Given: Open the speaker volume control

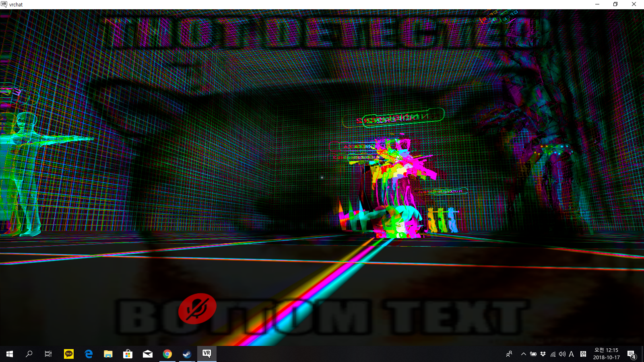Looking at the screenshot, I should tap(562, 354).
